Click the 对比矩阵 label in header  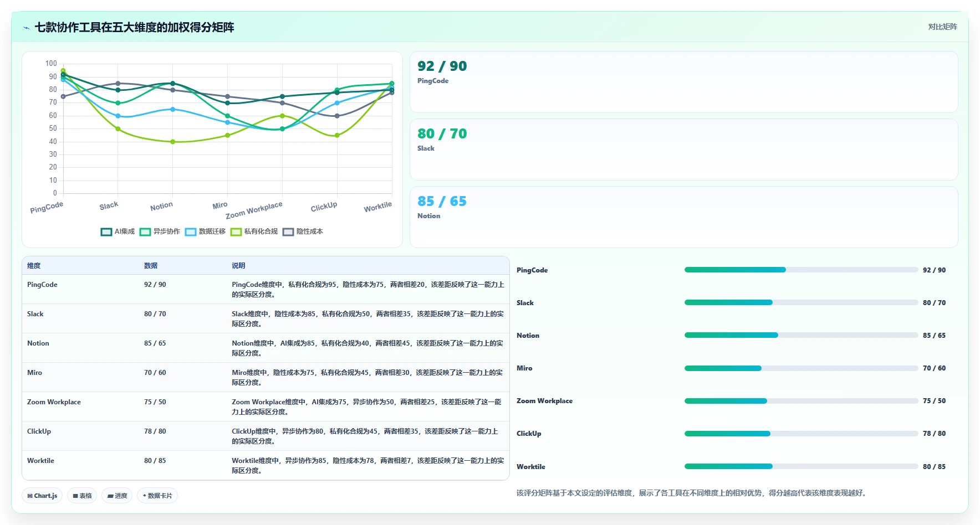pos(942,27)
